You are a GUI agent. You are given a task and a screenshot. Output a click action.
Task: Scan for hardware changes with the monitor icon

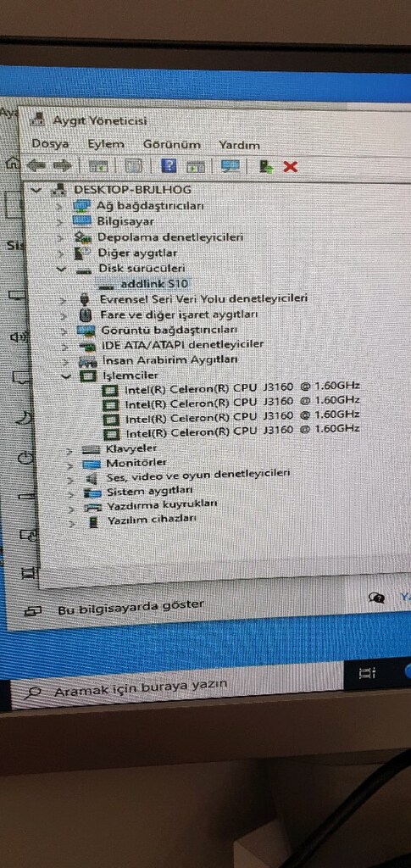(x=230, y=165)
